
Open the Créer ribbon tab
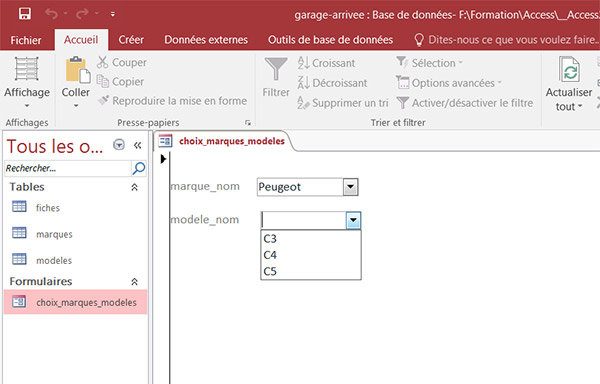point(131,40)
